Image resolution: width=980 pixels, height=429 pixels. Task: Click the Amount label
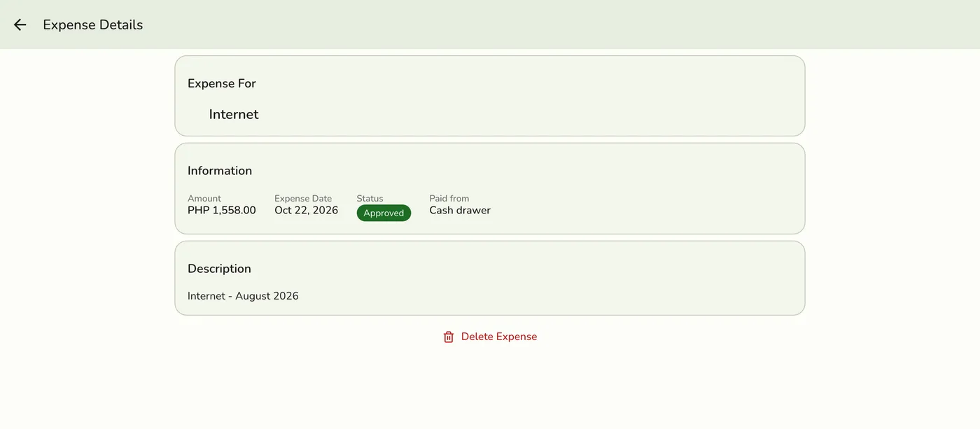[204, 199]
